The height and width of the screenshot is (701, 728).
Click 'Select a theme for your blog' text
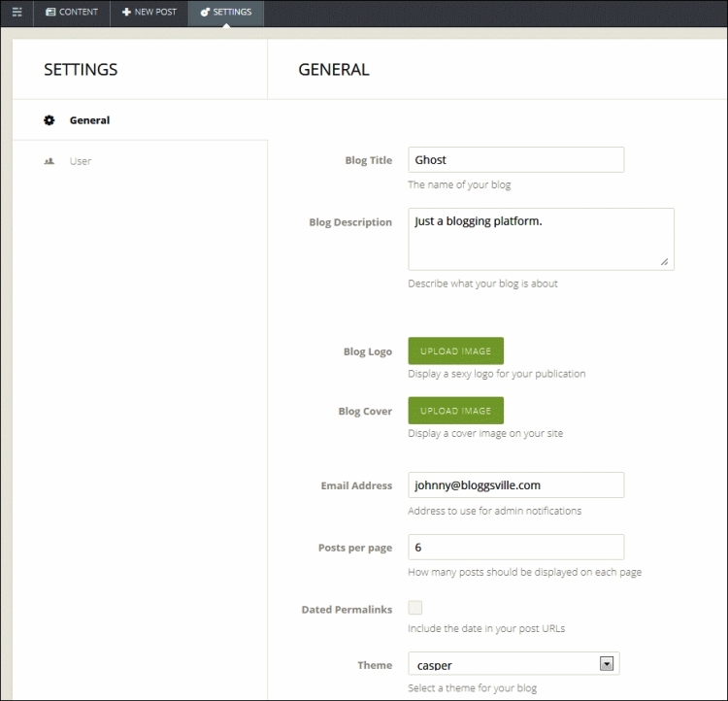[x=472, y=688]
